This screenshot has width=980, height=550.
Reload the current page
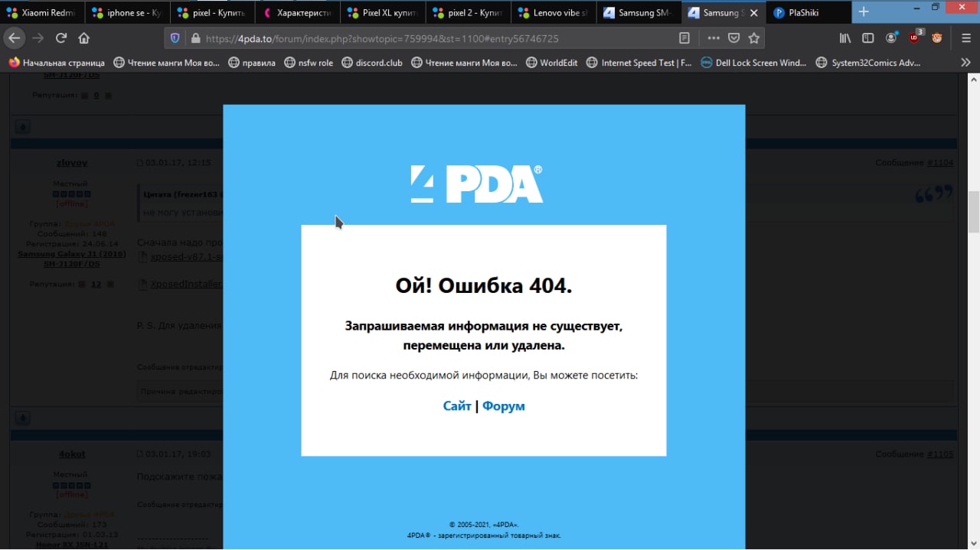pyautogui.click(x=61, y=38)
